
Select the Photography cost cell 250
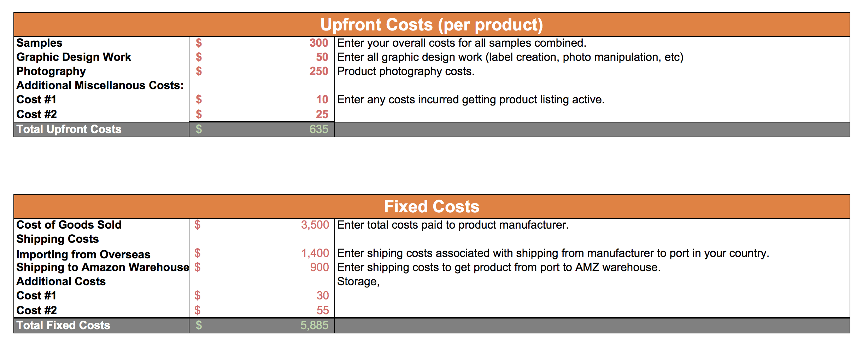(262, 71)
